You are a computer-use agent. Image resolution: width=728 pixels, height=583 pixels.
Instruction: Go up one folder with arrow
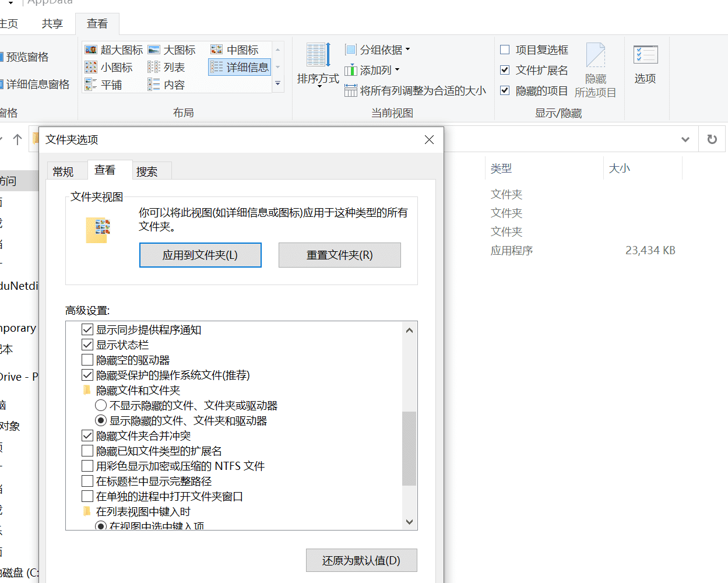pyautogui.click(x=17, y=139)
